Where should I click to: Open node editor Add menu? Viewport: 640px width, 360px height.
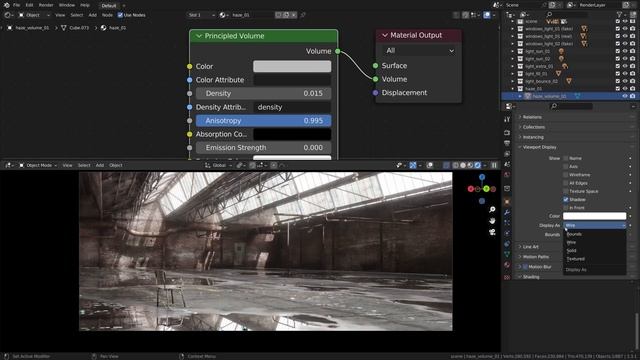point(93,15)
